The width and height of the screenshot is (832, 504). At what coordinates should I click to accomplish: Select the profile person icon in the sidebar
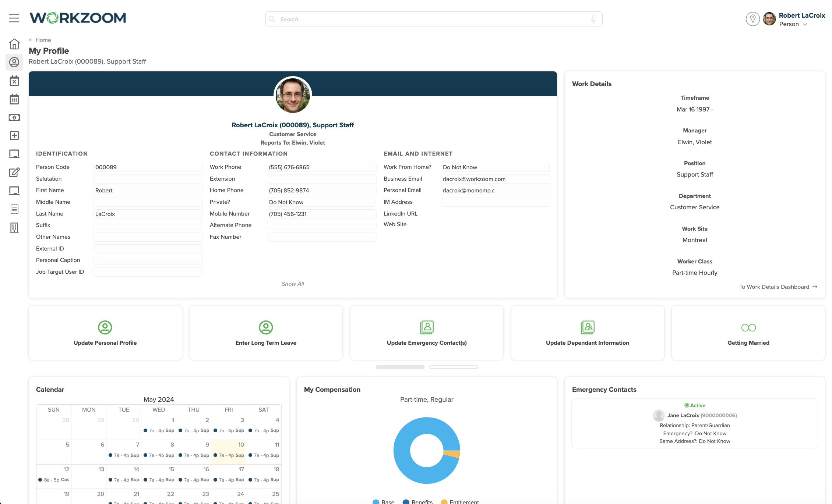[x=14, y=62]
